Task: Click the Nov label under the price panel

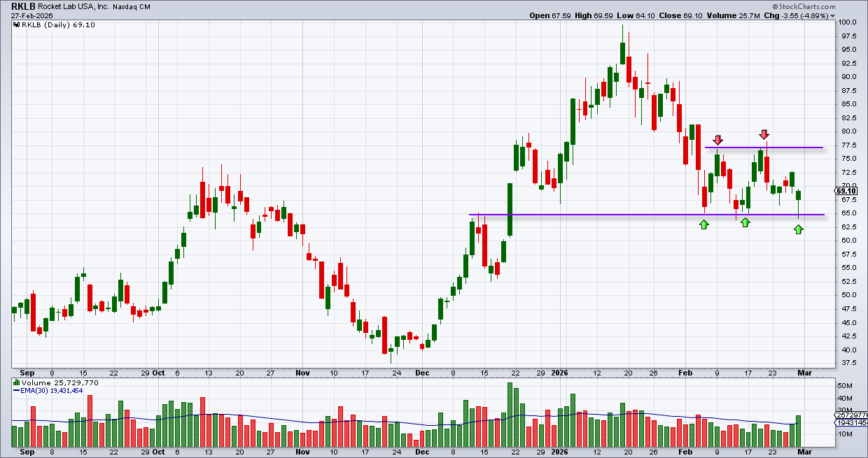Action: click(x=302, y=373)
